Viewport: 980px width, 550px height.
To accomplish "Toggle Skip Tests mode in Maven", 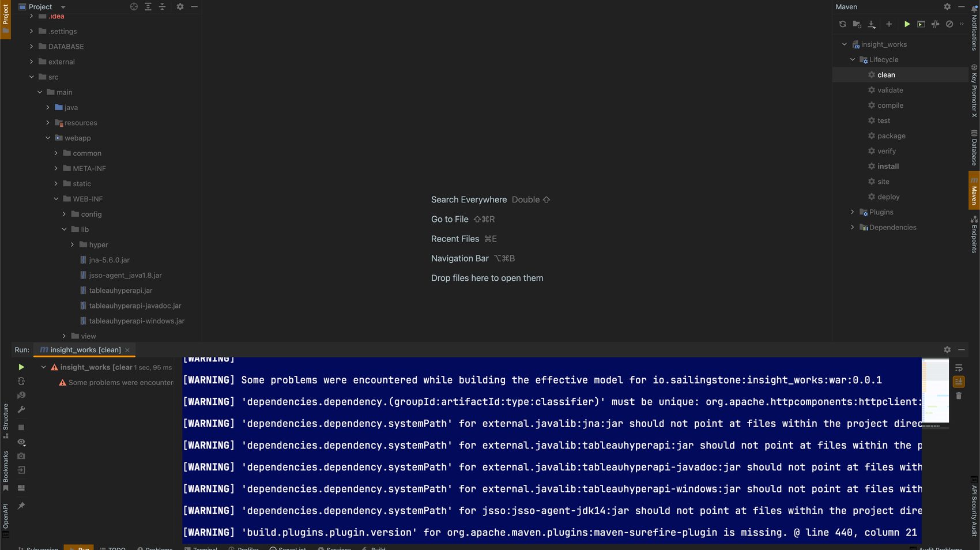I will 949,24.
